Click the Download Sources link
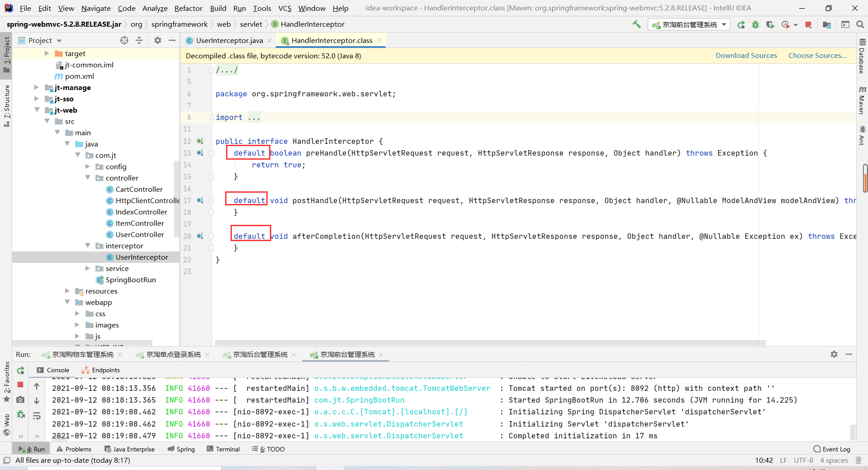The image size is (868, 470). [746, 55]
